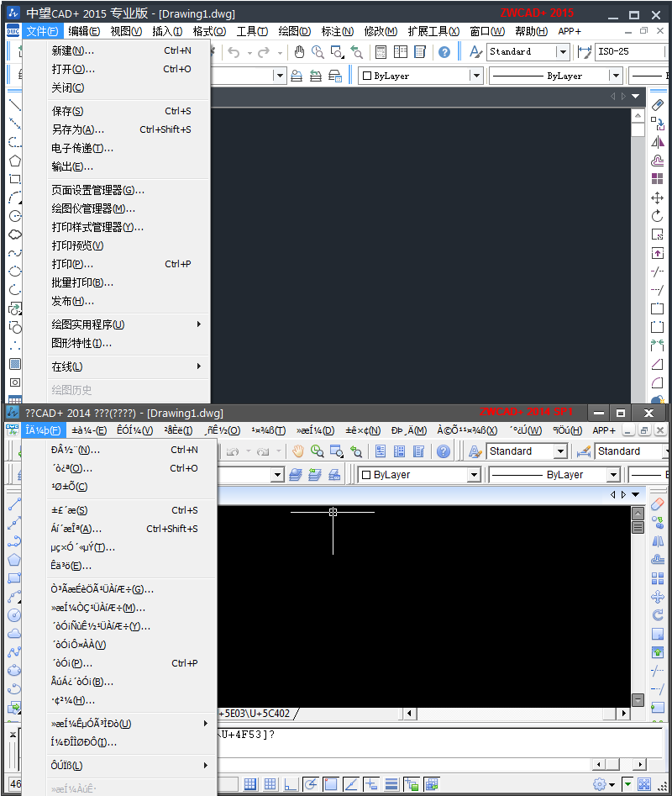Viewport: 672px width, 796px height.
Task: Choose 另存为(A) from the File menu
Action: point(128,129)
